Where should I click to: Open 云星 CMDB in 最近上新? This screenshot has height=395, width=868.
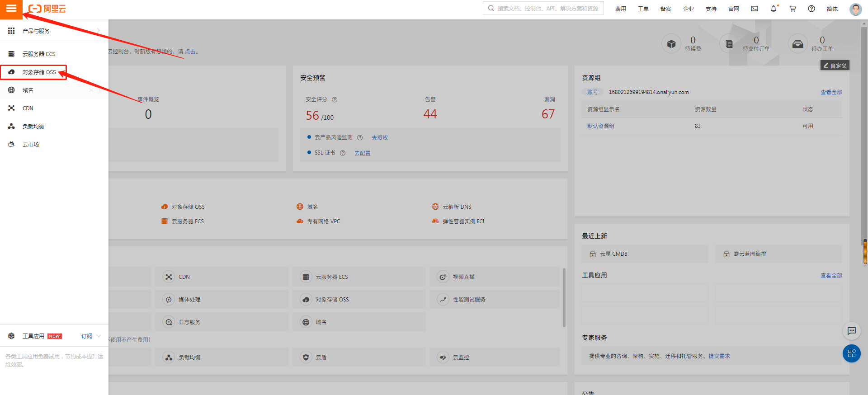(645, 254)
